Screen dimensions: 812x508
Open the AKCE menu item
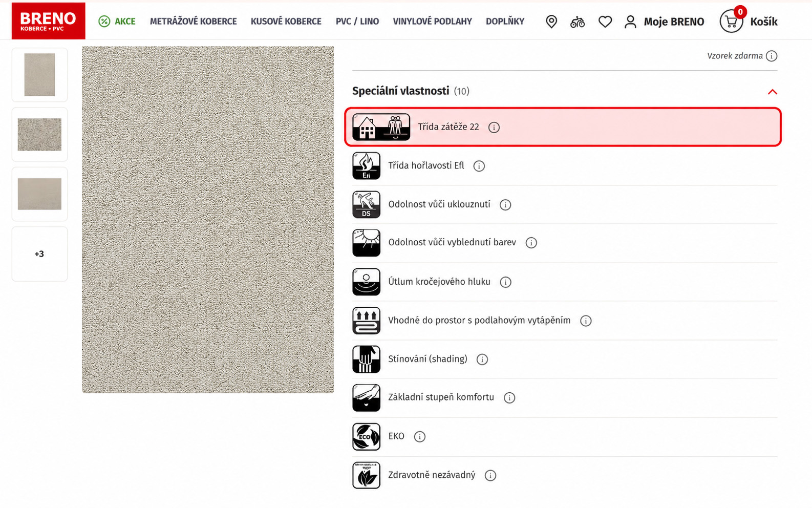coord(117,22)
